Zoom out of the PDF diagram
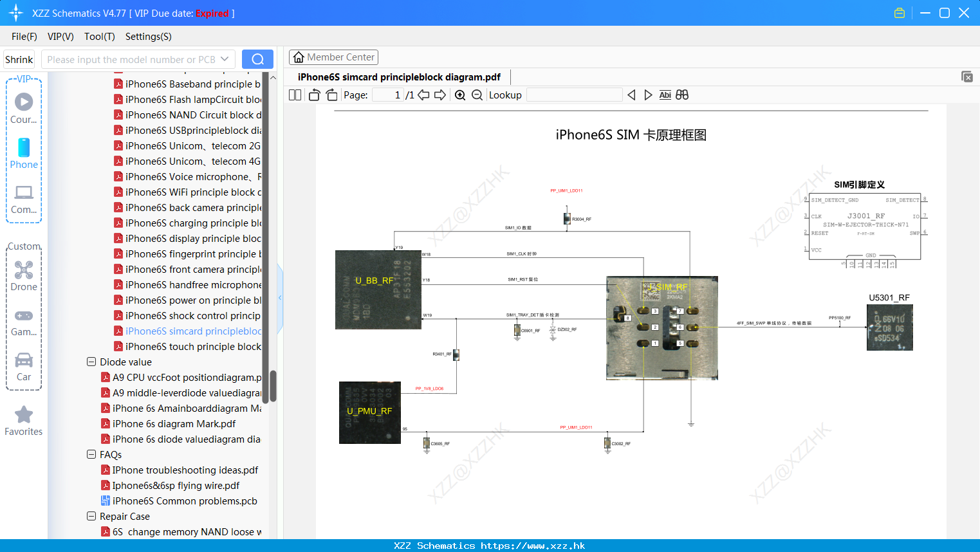980x552 pixels. [x=477, y=95]
